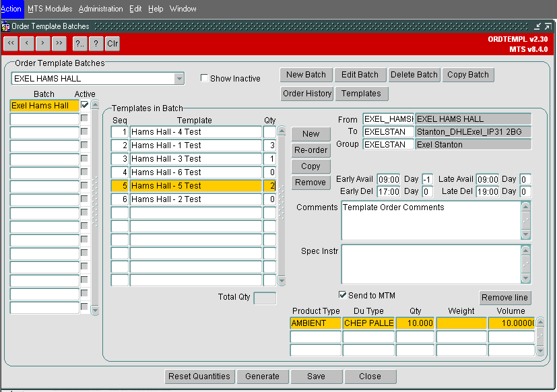Toggle the Send to MTM checkbox
The width and height of the screenshot is (557, 392).
click(x=342, y=294)
